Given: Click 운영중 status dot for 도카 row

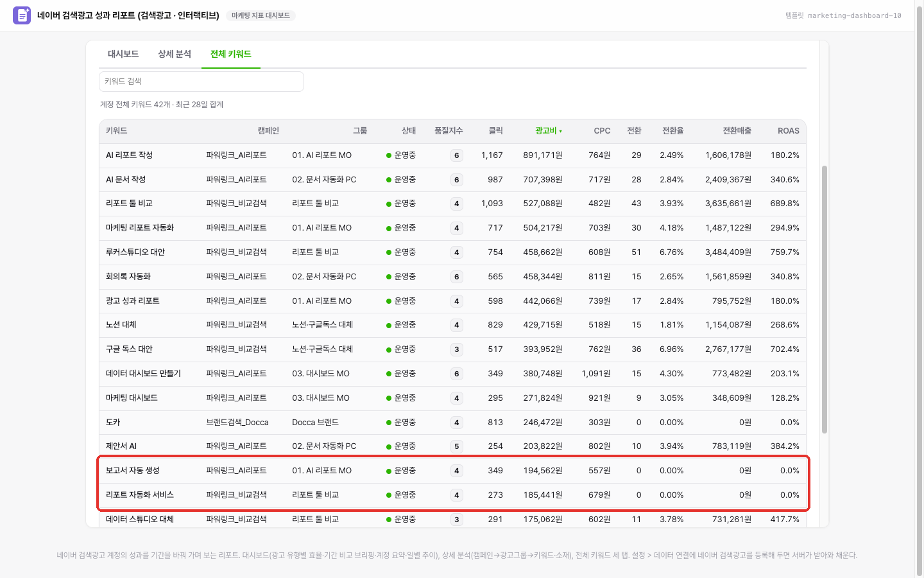Looking at the screenshot, I should [389, 423].
